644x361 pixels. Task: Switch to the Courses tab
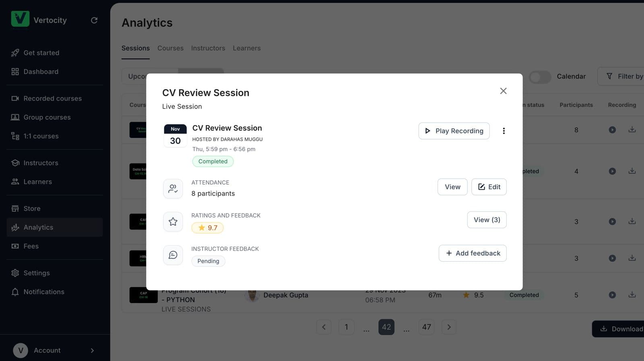click(x=170, y=48)
